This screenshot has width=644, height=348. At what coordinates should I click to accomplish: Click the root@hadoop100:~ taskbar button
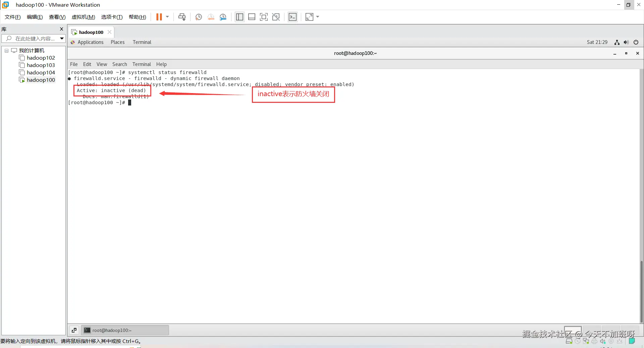(125, 330)
